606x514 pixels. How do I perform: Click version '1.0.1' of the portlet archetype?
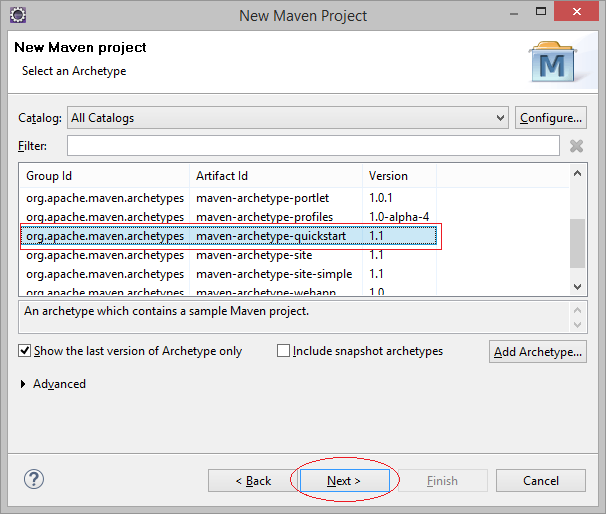point(381,198)
